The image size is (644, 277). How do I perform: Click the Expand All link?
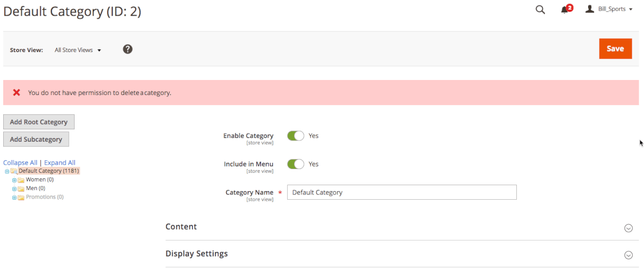coord(60,163)
